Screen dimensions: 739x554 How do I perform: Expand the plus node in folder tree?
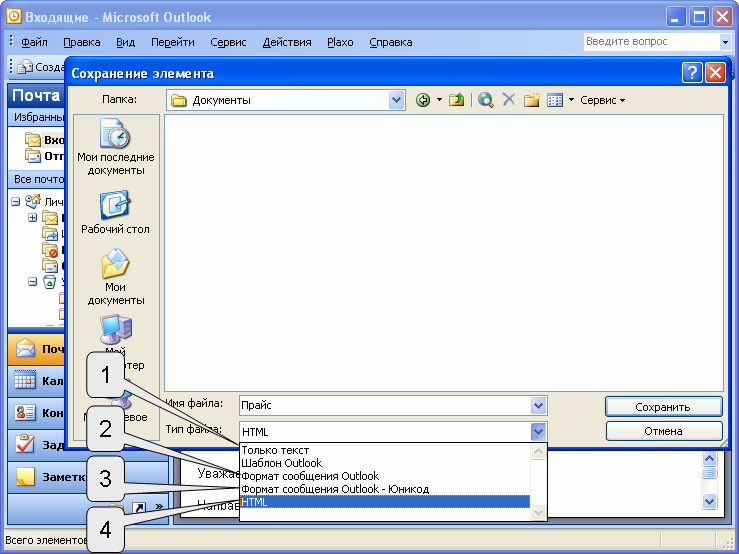[32, 218]
